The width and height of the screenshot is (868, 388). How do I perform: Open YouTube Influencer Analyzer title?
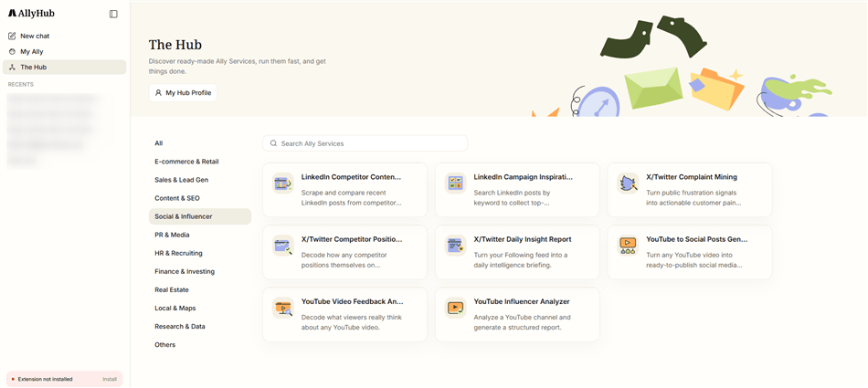[x=522, y=301]
